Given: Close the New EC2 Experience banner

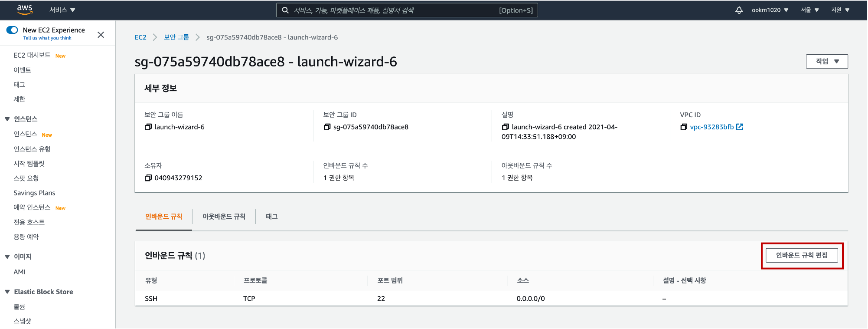Looking at the screenshot, I should coord(101,35).
